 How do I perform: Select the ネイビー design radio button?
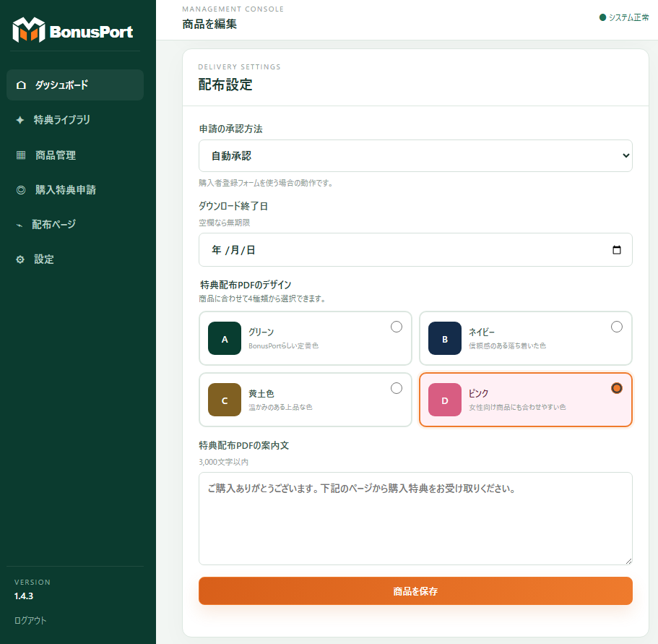point(616,327)
